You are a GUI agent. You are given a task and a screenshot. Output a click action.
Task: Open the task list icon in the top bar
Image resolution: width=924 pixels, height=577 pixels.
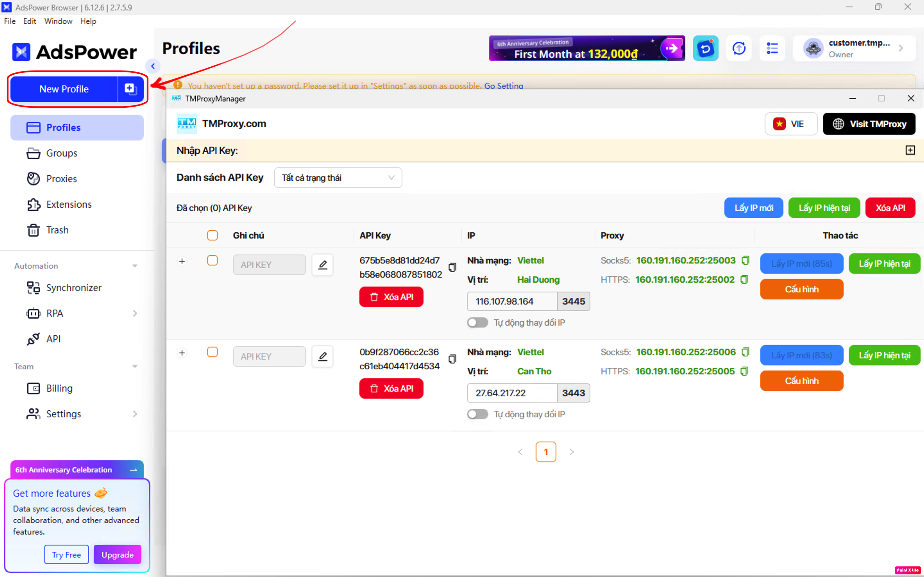pos(772,48)
